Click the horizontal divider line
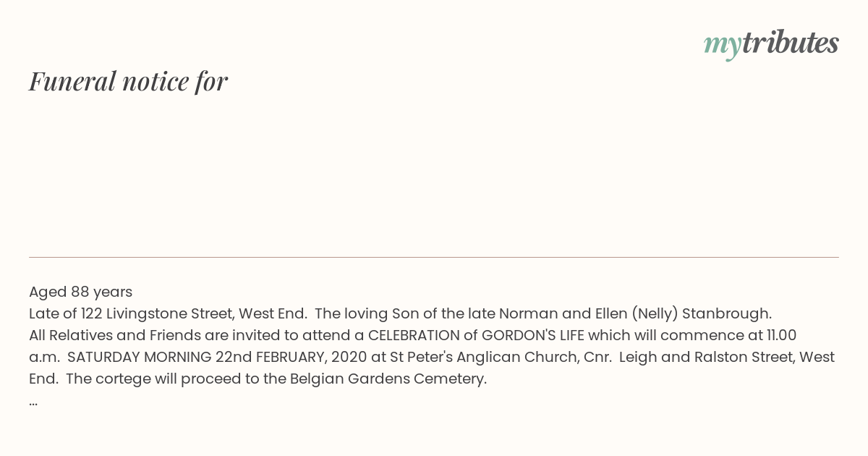Image resolution: width=868 pixels, height=456 pixels. (434, 257)
